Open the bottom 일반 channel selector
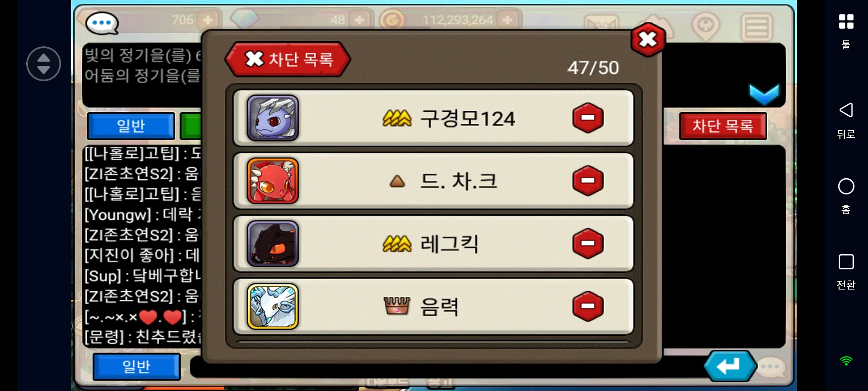 click(x=136, y=366)
